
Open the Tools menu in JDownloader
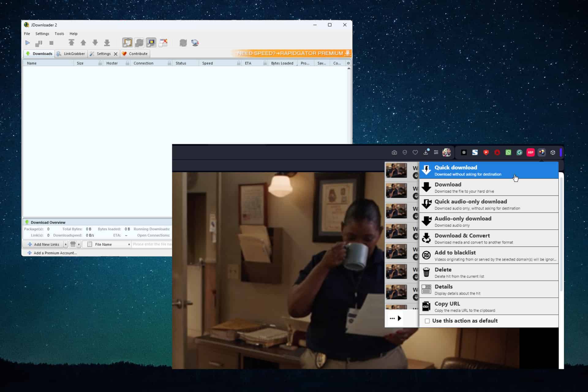point(59,34)
